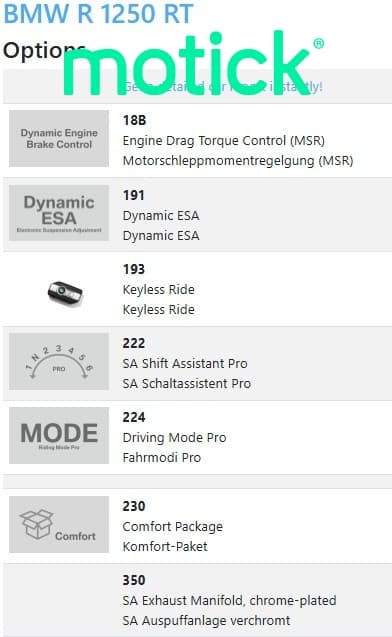Click the partially hidden details link under logo
The image size is (392, 637).
(223, 87)
